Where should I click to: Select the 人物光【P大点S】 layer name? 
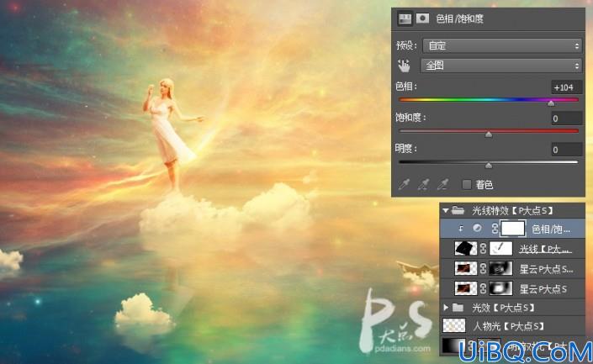coord(509,326)
